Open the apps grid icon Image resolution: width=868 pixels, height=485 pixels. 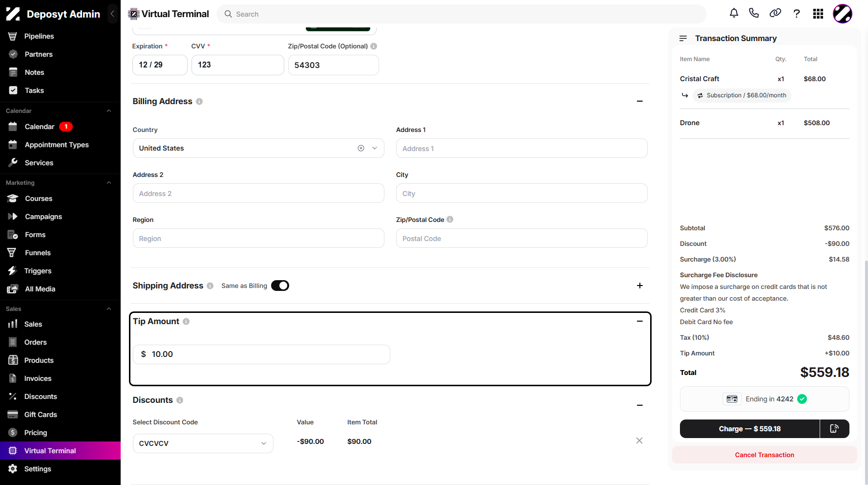(818, 14)
